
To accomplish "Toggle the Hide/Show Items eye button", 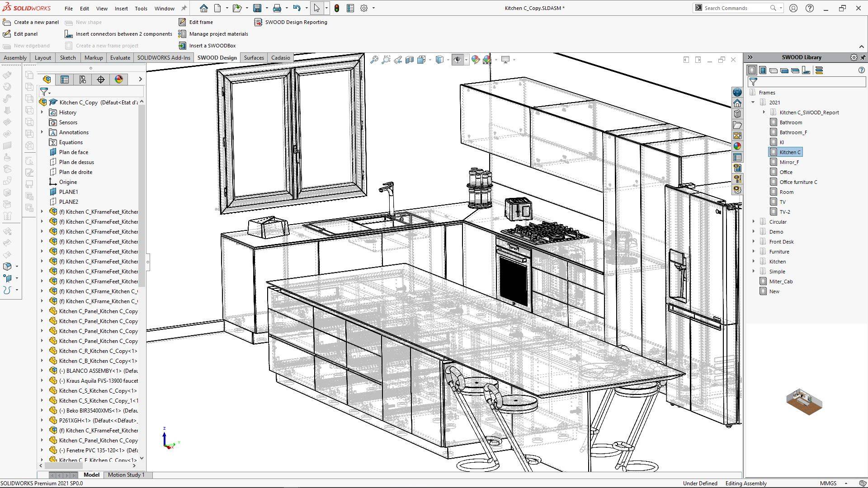I will point(458,60).
